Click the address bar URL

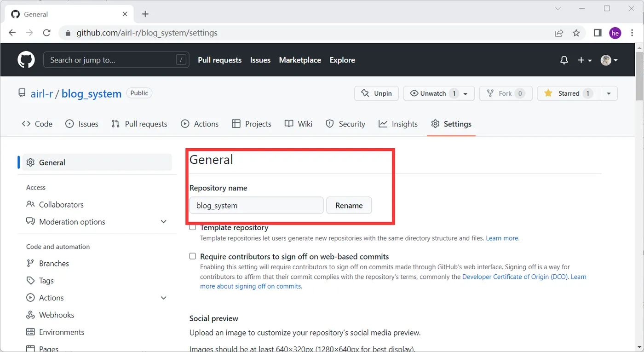click(147, 33)
